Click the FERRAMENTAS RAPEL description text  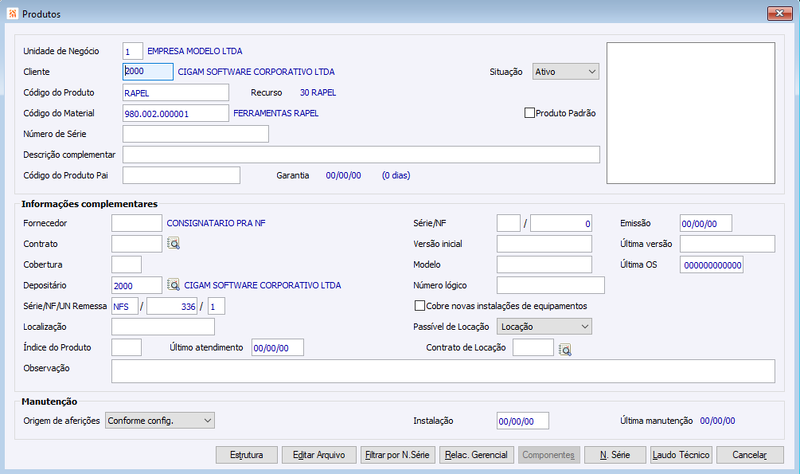pyautogui.click(x=276, y=113)
